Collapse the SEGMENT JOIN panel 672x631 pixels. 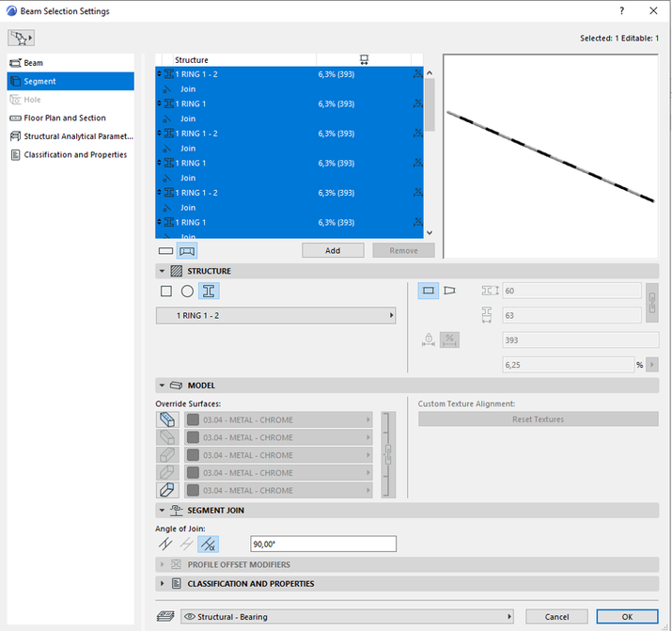tap(162, 511)
